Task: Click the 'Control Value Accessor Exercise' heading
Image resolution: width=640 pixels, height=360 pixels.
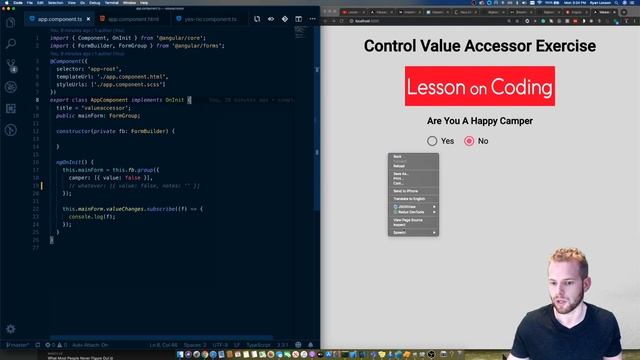Action: [x=480, y=46]
